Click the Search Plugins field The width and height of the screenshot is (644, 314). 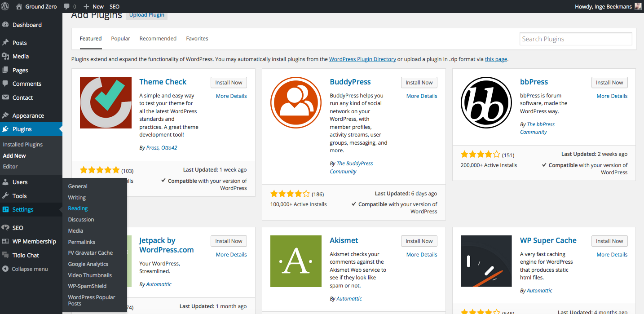[576, 39]
